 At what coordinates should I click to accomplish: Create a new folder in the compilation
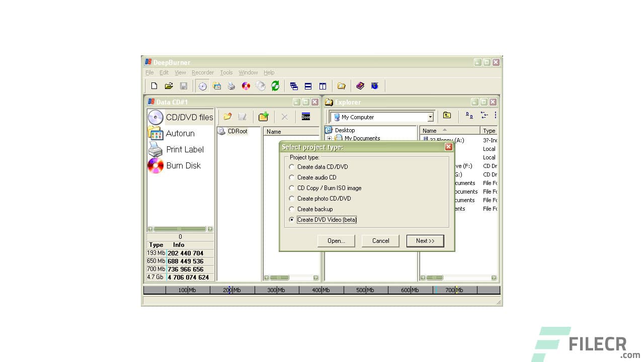(x=263, y=117)
